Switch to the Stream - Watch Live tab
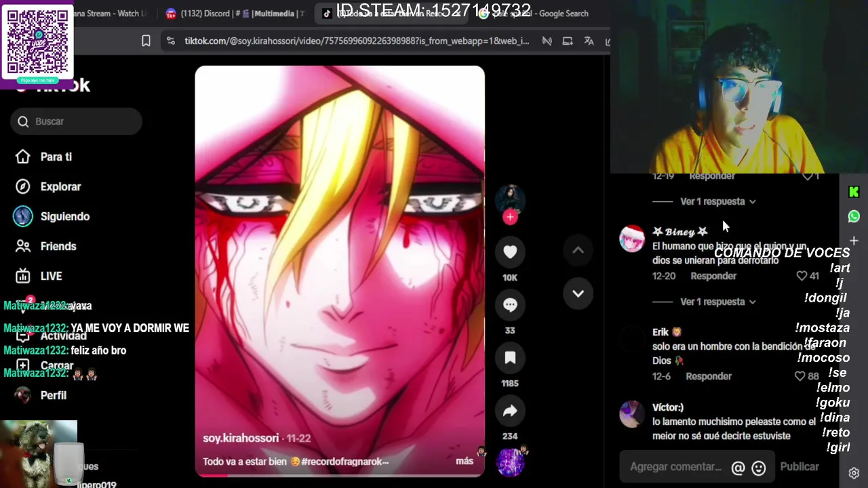The width and height of the screenshot is (868, 488). [108, 14]
